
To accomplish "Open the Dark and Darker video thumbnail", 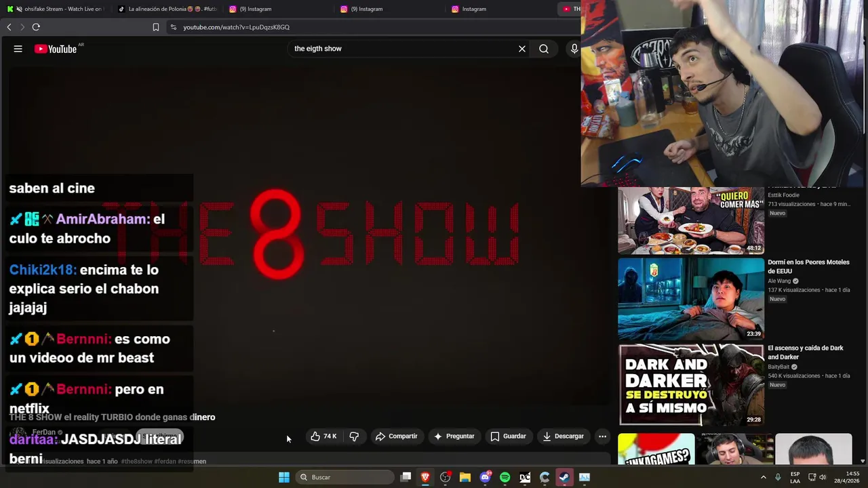I will point(691,384).
